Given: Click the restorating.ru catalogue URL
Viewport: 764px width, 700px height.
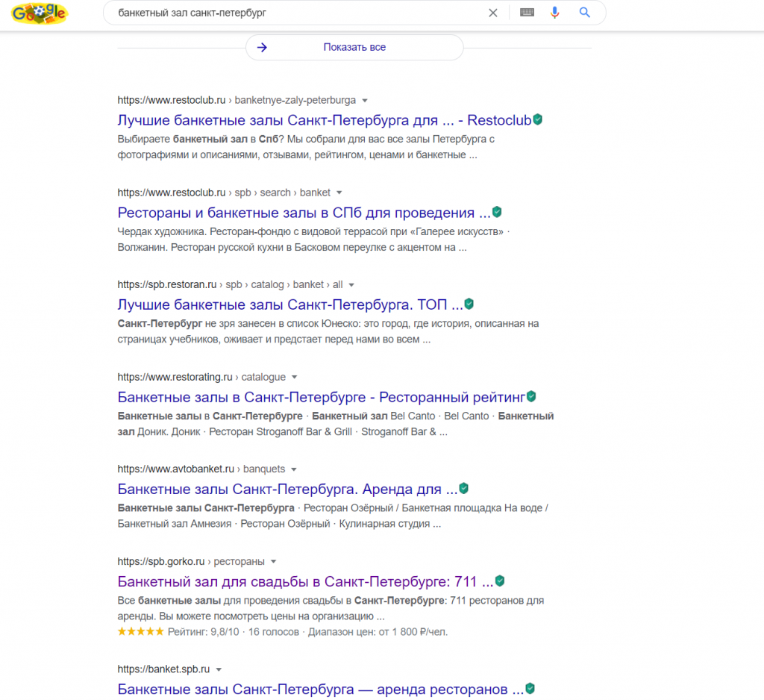Looking at the screenshot, I should click(201, 378).
